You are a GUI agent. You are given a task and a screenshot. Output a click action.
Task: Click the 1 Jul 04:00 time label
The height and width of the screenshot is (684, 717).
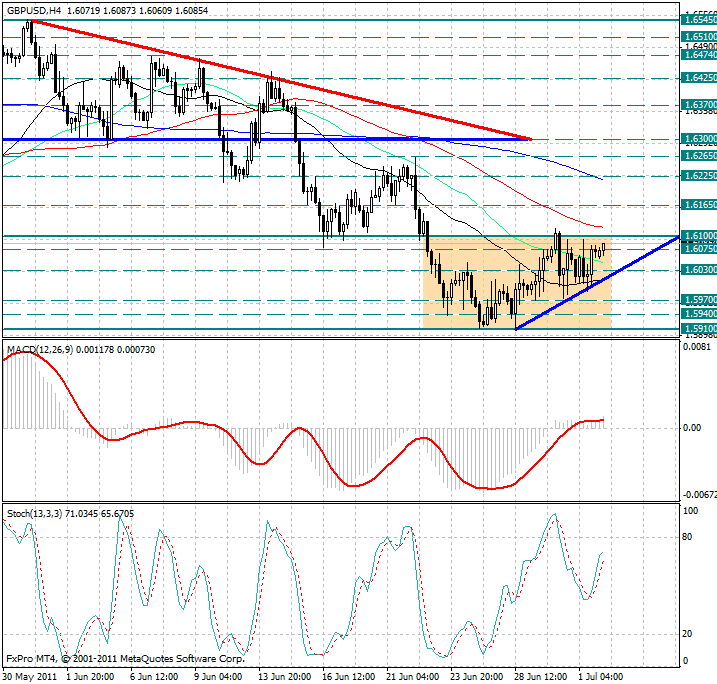coord(606,676)
